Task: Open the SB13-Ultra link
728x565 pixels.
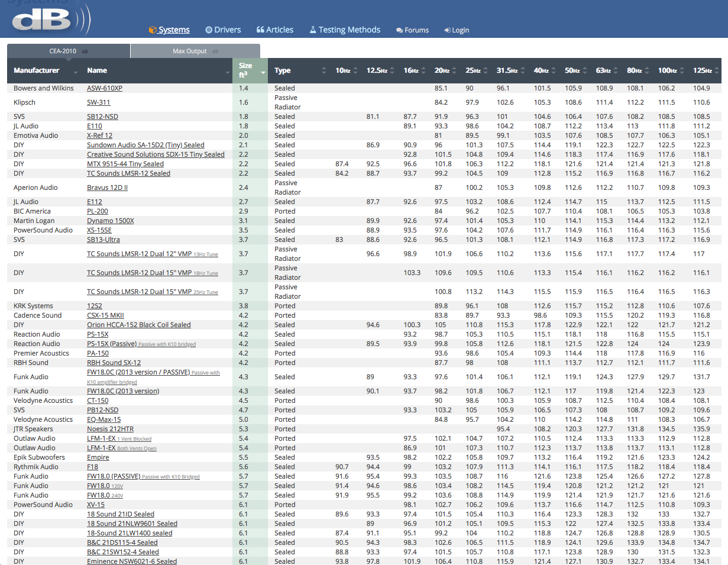Action: [x=103, y=240]
